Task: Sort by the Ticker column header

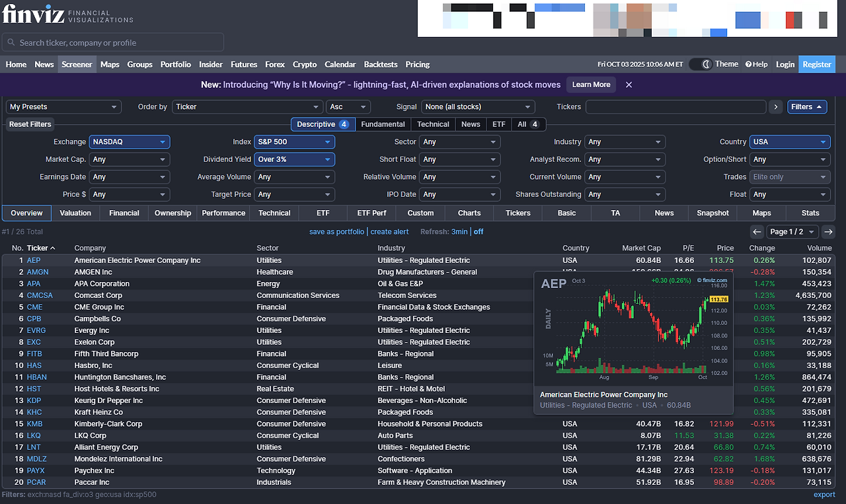Action: tap(40, 248)
